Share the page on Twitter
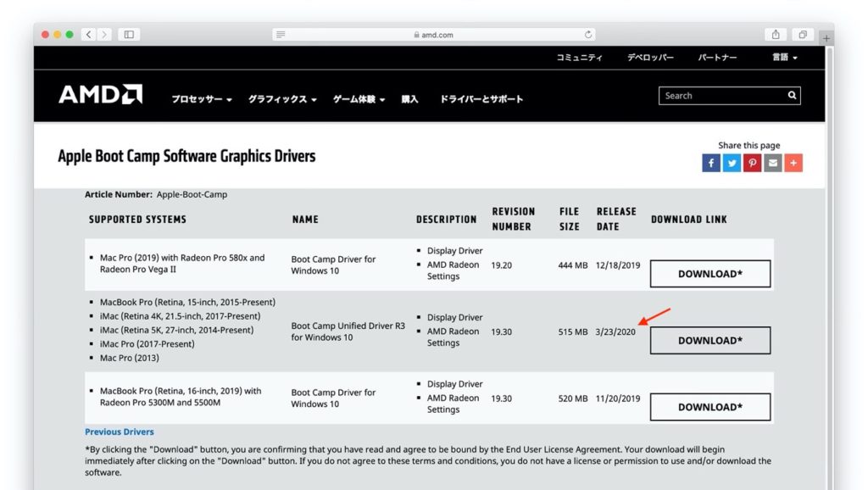Screen dimensions: 868x490 pos(732,162)
